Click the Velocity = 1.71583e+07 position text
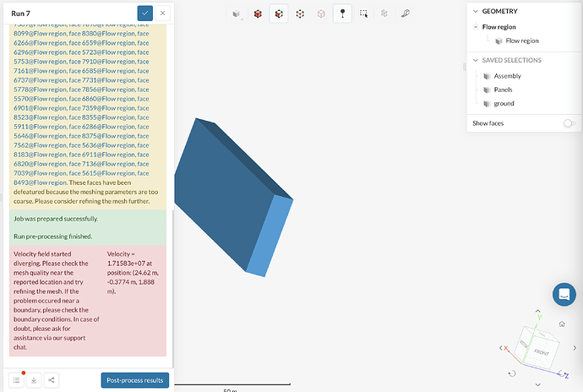This screenshot has width=583, height=392. (133, 273)
